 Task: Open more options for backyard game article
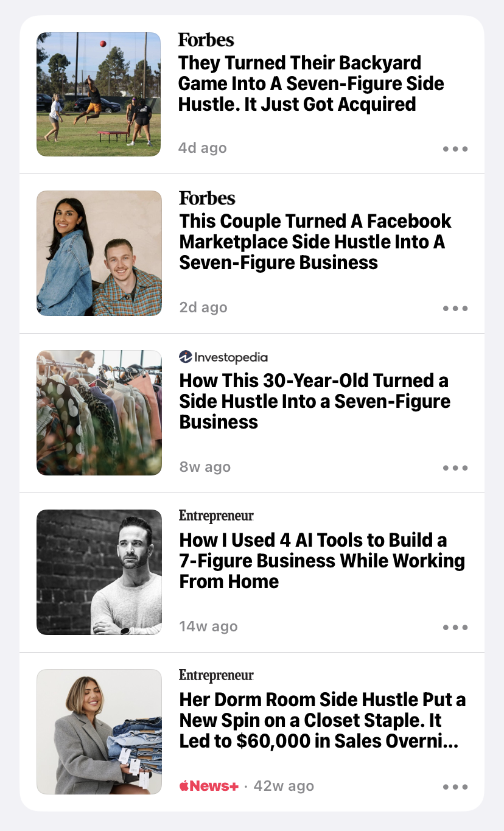coord(455,149)
